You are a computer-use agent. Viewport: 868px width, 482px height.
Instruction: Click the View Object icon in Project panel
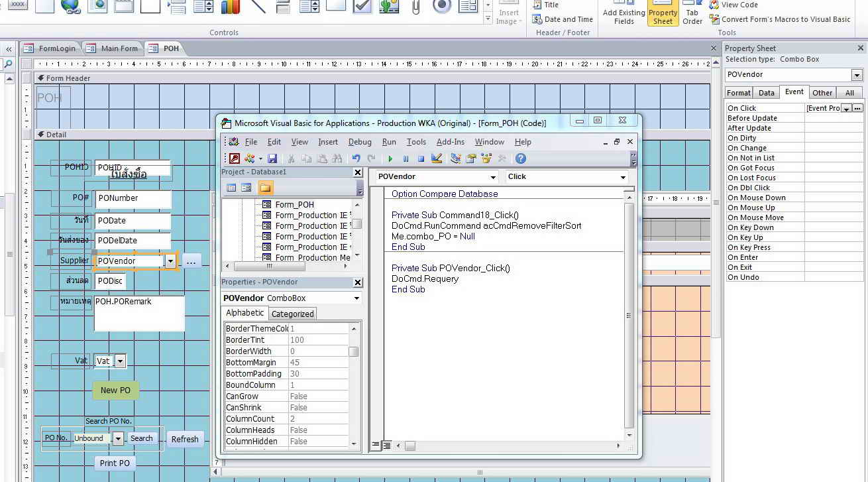(246, 188)
